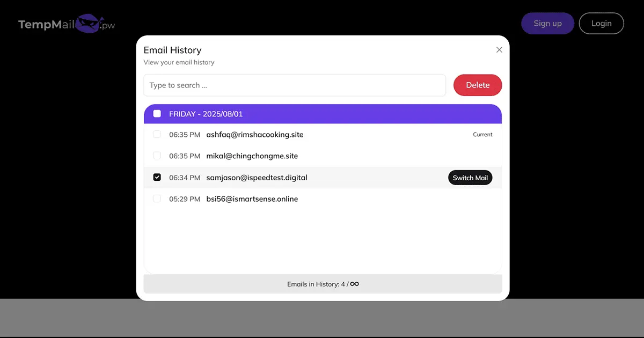Click the 'FRIDAY - 2025/08/01' date header

click(206, 114)
